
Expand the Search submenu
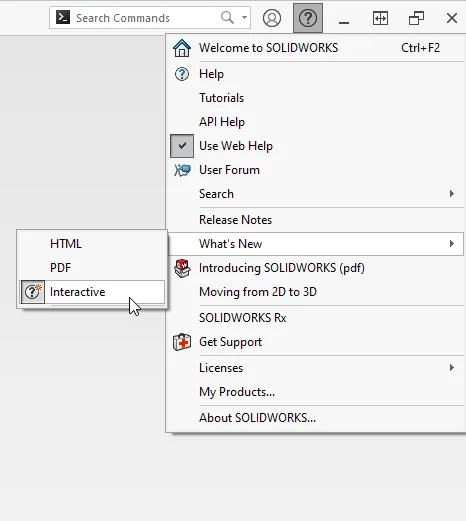click(x=316, y=194)
